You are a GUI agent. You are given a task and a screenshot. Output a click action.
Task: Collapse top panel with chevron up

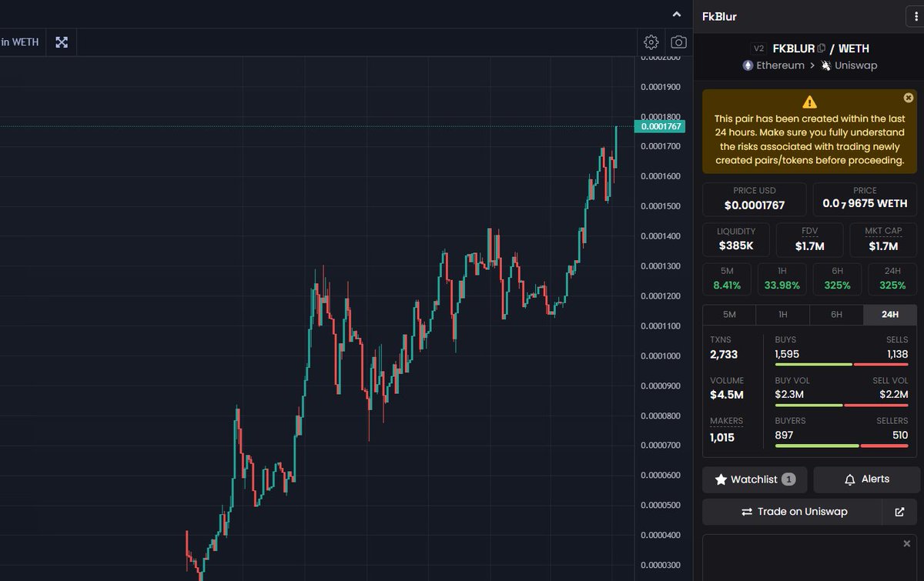click(677, 14)
